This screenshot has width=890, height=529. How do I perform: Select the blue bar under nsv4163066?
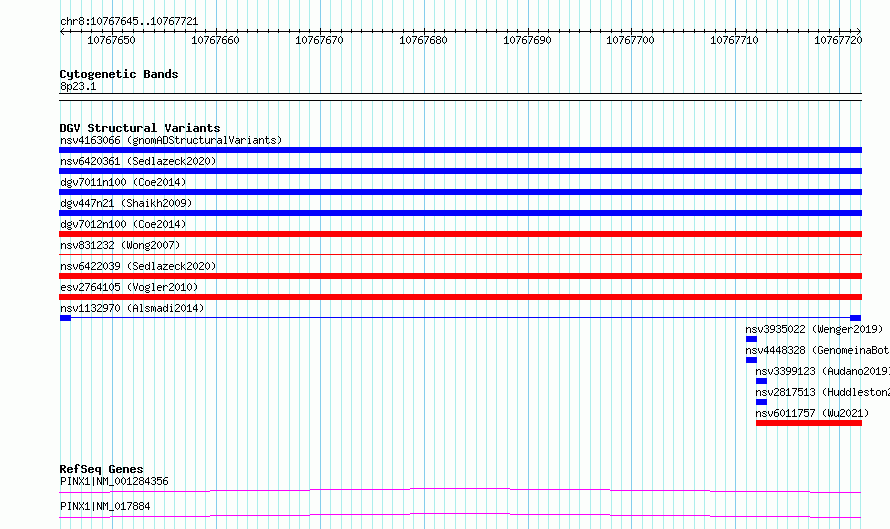click(460, 150)
